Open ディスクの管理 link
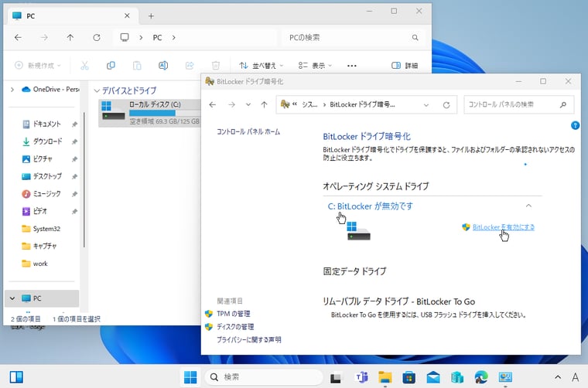 pos(235,327)
